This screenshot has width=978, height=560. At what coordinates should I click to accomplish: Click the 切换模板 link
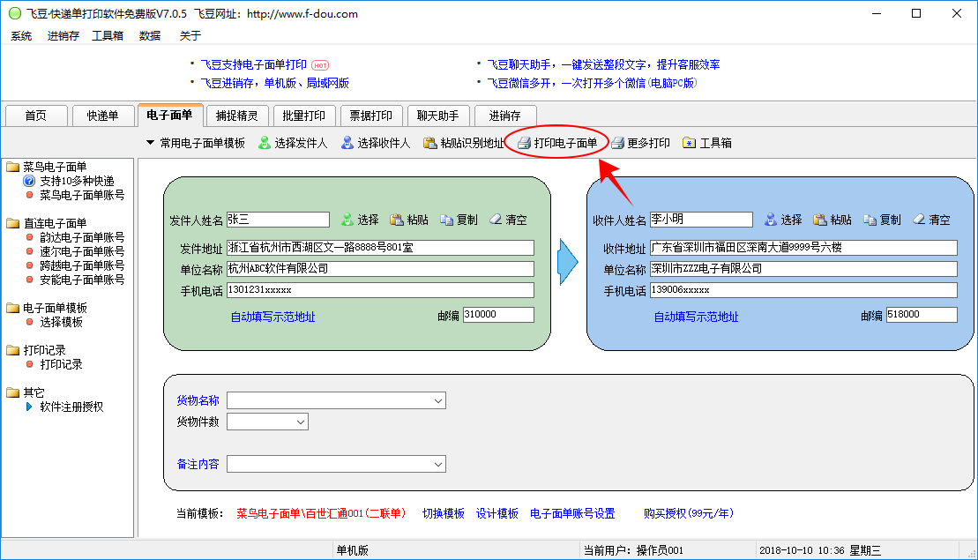(444, 513)
